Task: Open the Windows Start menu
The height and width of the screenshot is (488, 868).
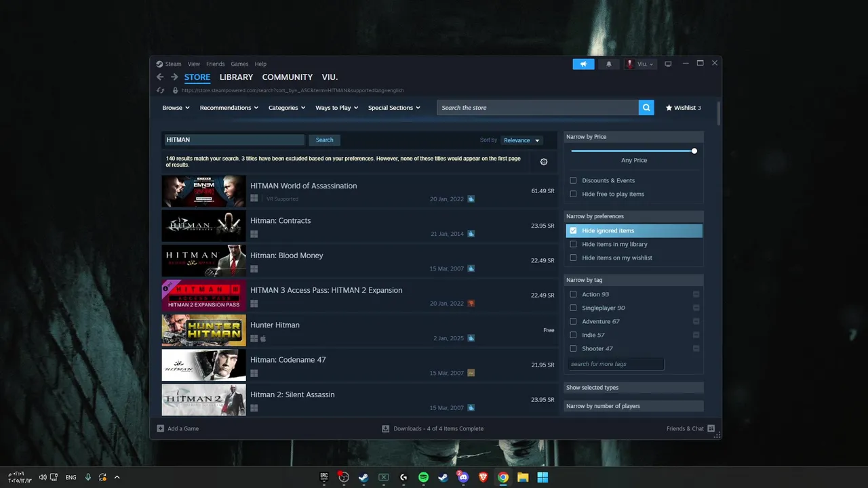Action: click(x=542, y=477)
